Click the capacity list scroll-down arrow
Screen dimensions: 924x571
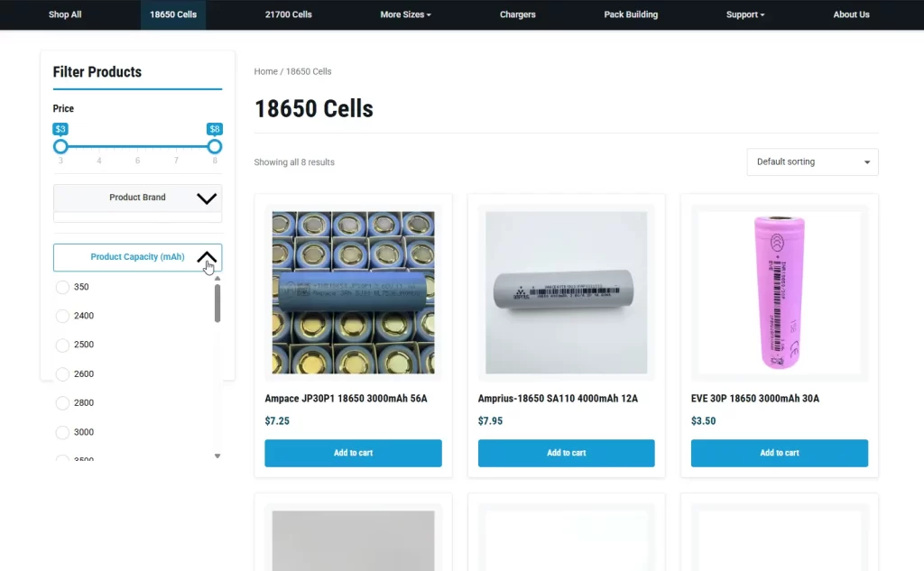tap(217, 456)
